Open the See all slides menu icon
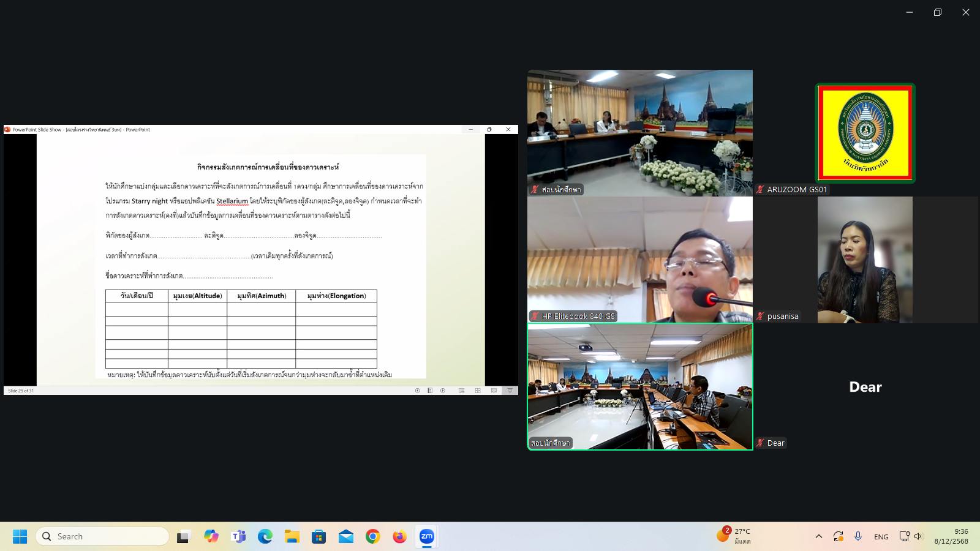 [430, 391]
